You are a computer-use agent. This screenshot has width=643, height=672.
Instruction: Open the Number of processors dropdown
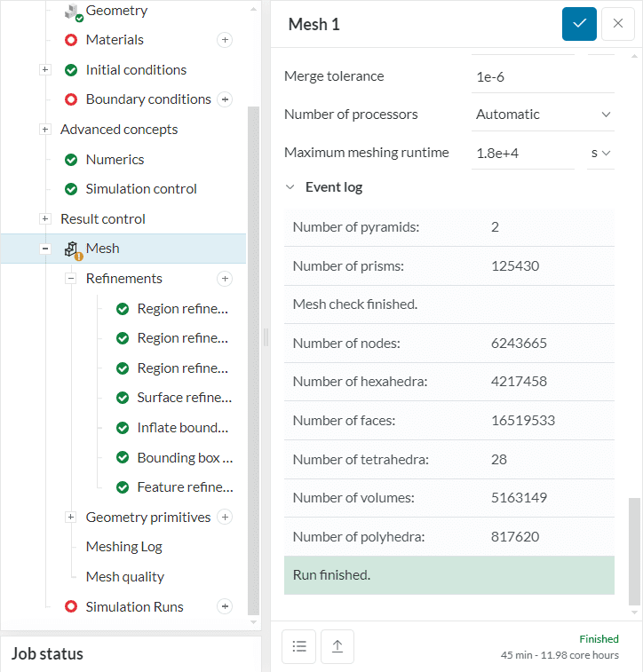[543, 115]
